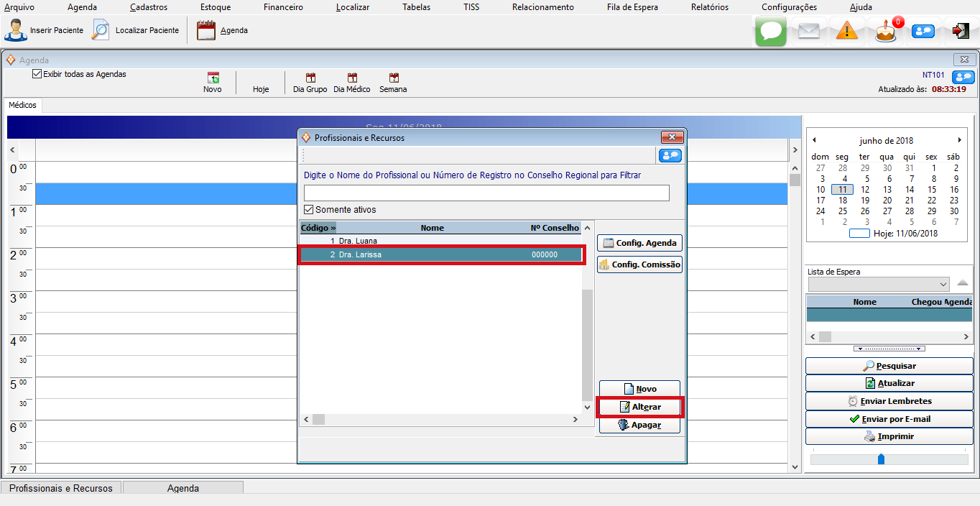
Task: Open the envelope messages icon
Action: tap(809, 32)
